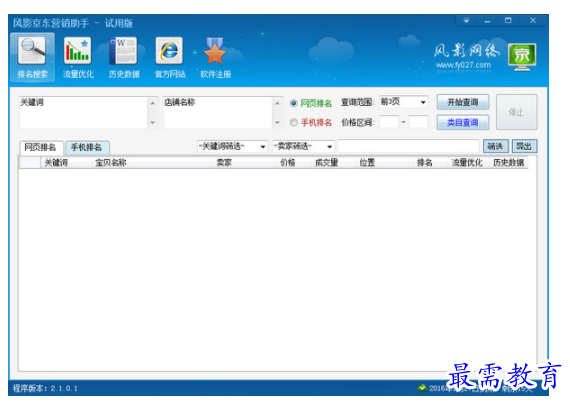Open the 排名搜索 ranking search tool
This screenshot has height=407, width=570.
click(x=33, y=58)
